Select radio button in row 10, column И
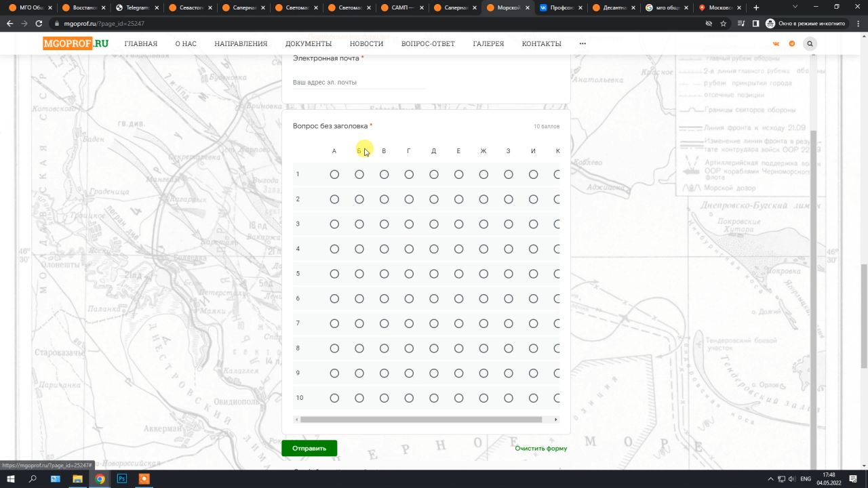The width and height of the screenshot is (868, 488). [x=533, y=398]
